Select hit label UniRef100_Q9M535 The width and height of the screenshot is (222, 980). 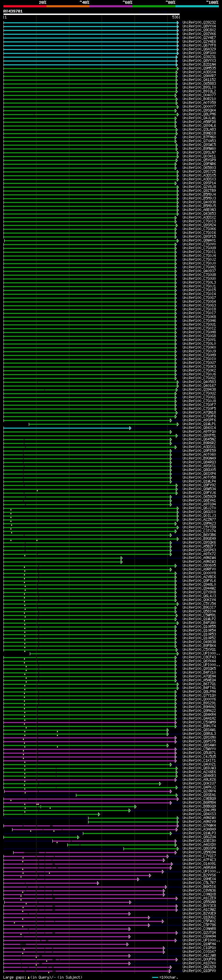click(x=199, y=68)
